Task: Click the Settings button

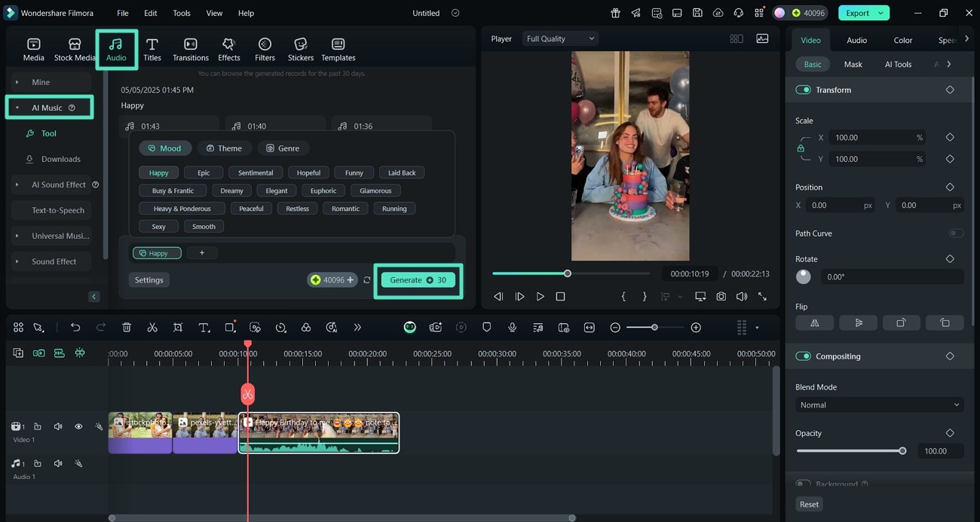Action: [149, 280]
